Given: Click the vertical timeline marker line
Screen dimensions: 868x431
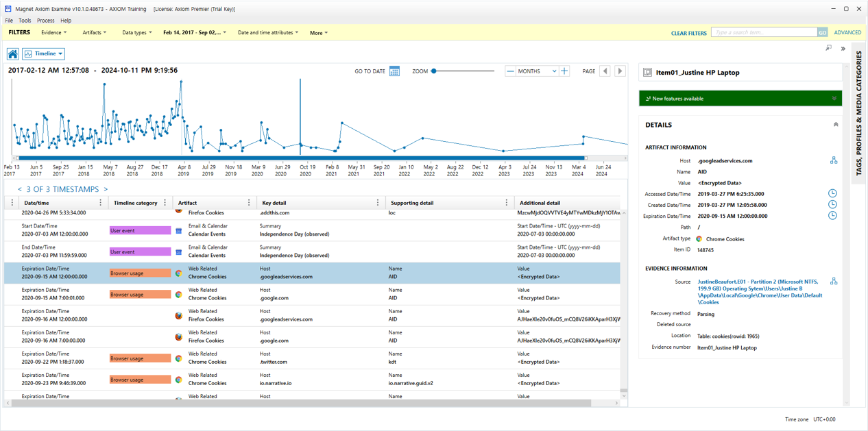Looking at the screenshot, I should (x=300, y=116).
